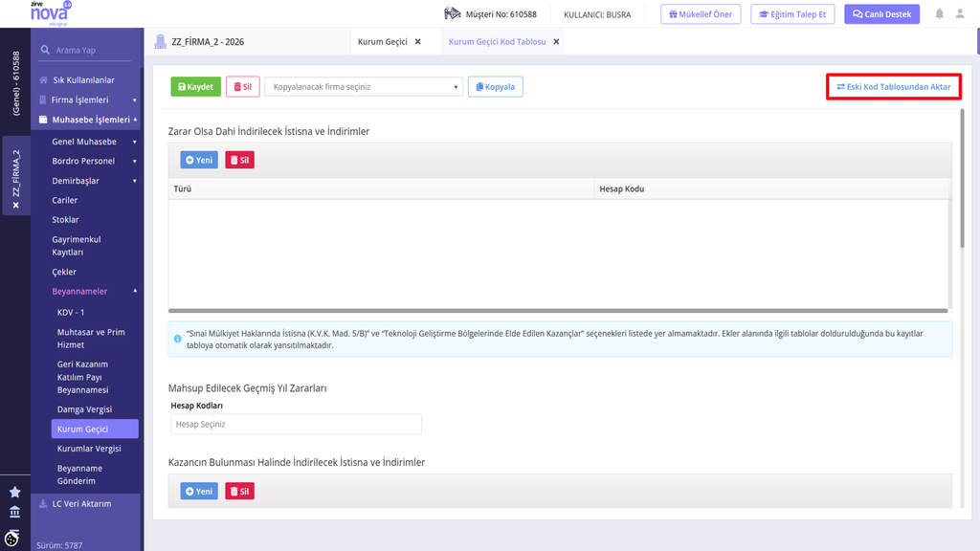Open LC Veri Aktarım
Screen dimensions: 980x551
(81, 503)
